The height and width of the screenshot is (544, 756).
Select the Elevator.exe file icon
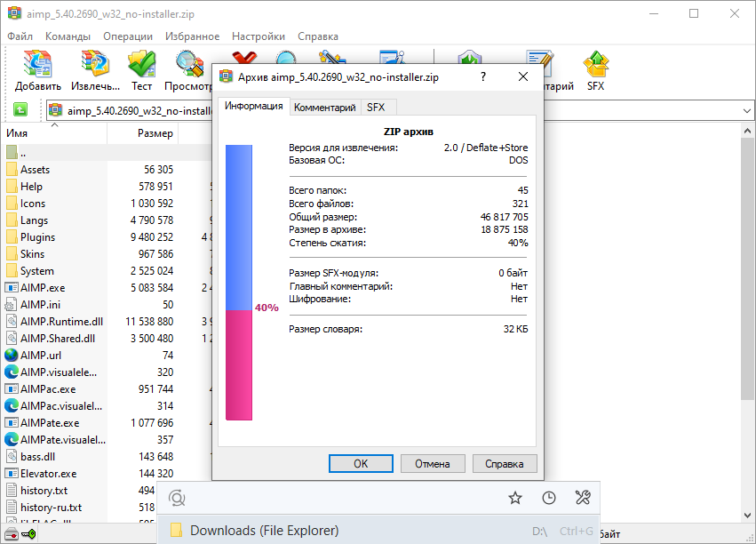tap(12, 473)
